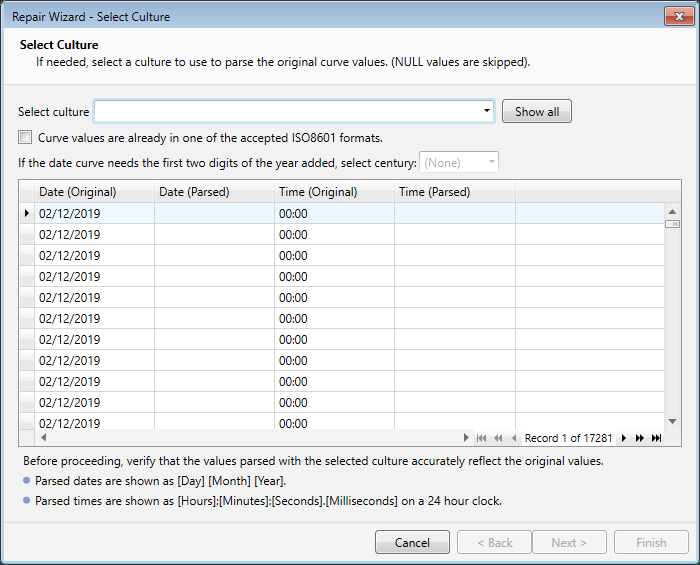
Task: Open the Select culture dropdown
Action: pos(486,111)
